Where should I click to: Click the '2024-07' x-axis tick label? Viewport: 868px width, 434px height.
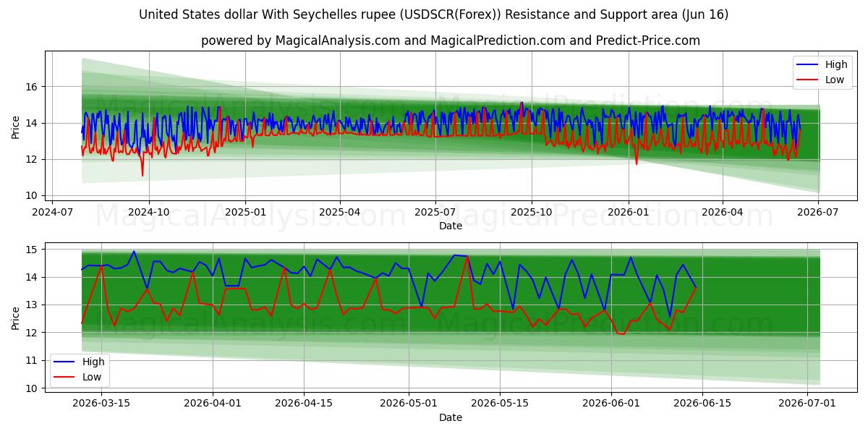coord(53,213)
